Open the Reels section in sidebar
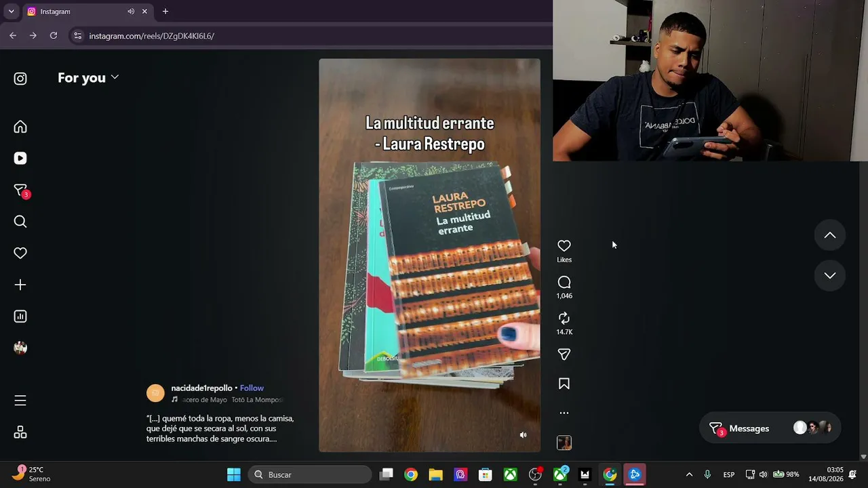The image size is (868, 488). click(20, 158)
